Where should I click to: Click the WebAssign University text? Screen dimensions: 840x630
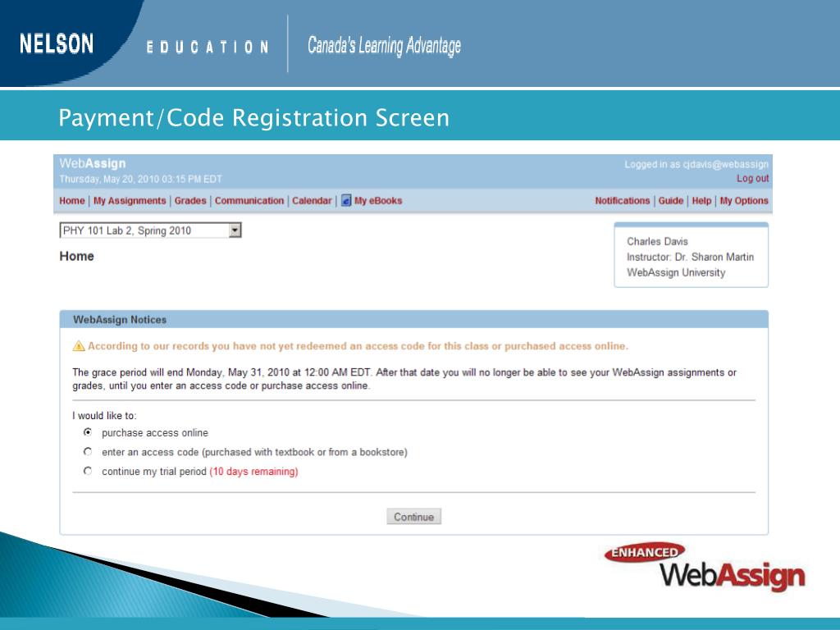676,272
